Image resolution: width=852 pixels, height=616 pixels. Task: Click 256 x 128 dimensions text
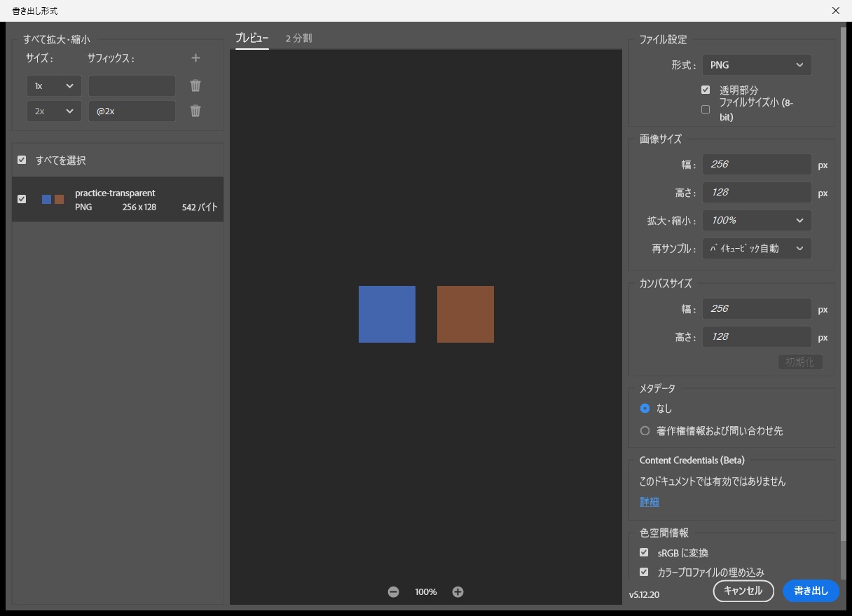click(x=139, y=207)
